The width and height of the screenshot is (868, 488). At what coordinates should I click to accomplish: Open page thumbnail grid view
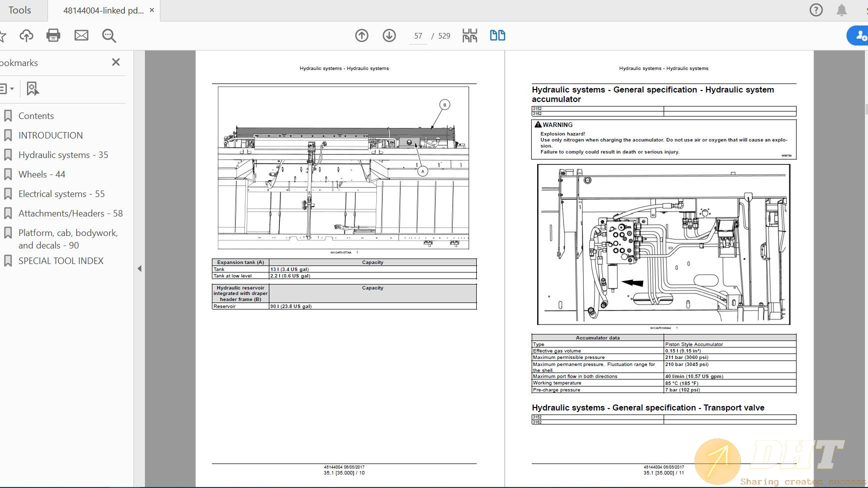[x=469, y=35]
